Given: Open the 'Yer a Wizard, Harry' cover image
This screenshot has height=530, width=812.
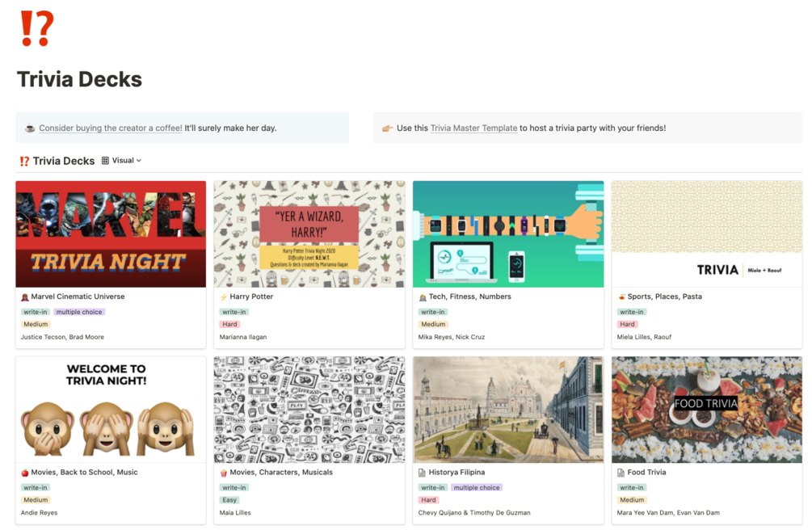Looking at the screenshot, I should pyautogui.click(x=309, y=234).
